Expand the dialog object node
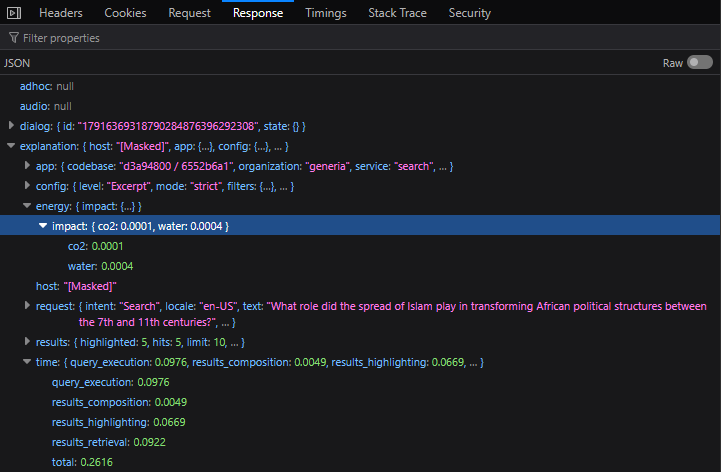This screenshot has width=721, height=472. (x=11, y=126)
